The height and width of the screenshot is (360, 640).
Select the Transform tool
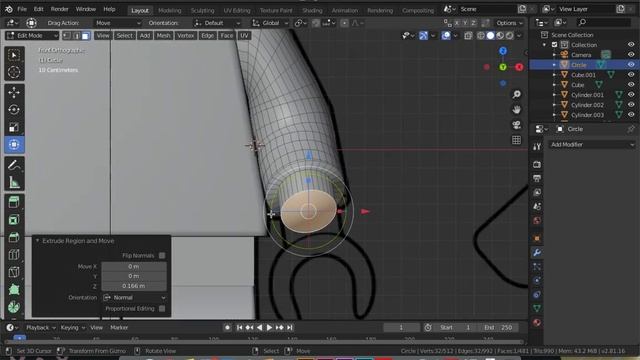tap(14, 144)
